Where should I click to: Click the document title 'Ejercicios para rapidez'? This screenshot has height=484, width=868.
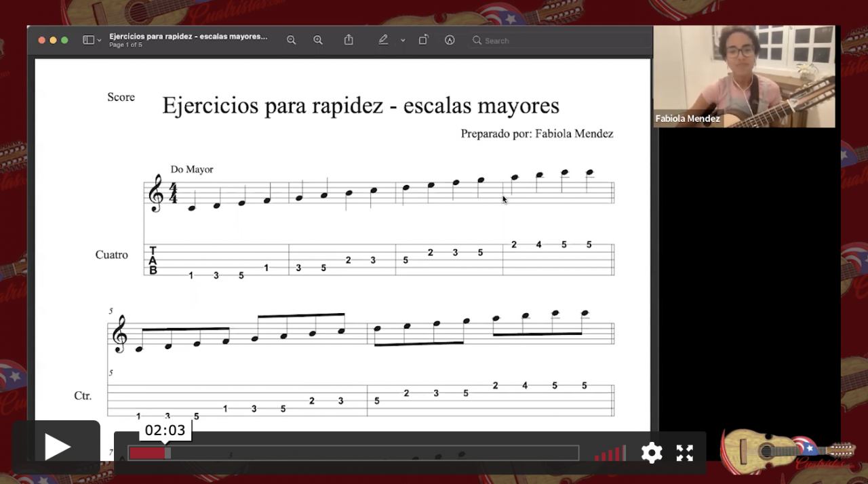click(188, 37)
